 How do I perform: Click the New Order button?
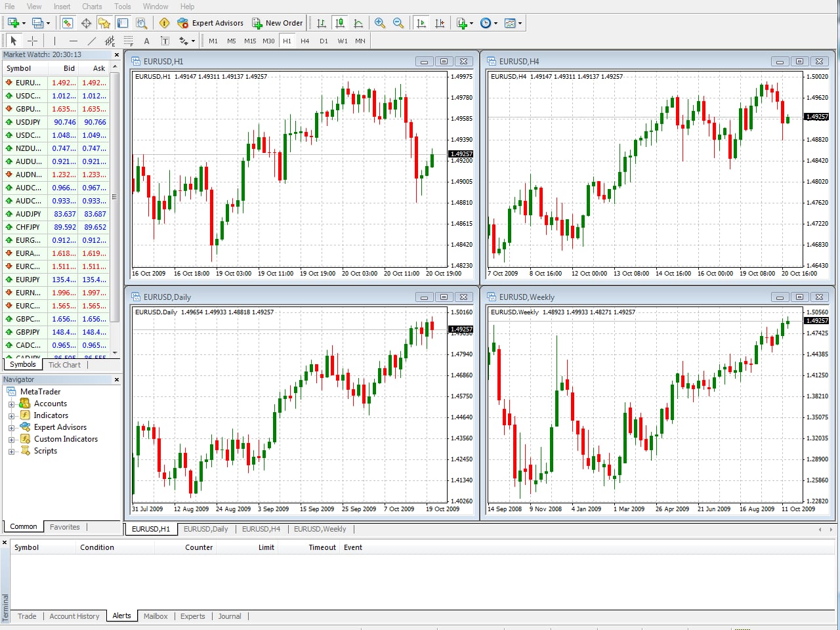[x=278, y=23]
